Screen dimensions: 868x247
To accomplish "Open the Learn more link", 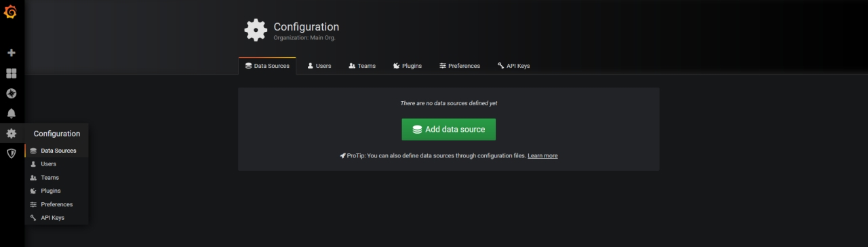I will [542, 155].
